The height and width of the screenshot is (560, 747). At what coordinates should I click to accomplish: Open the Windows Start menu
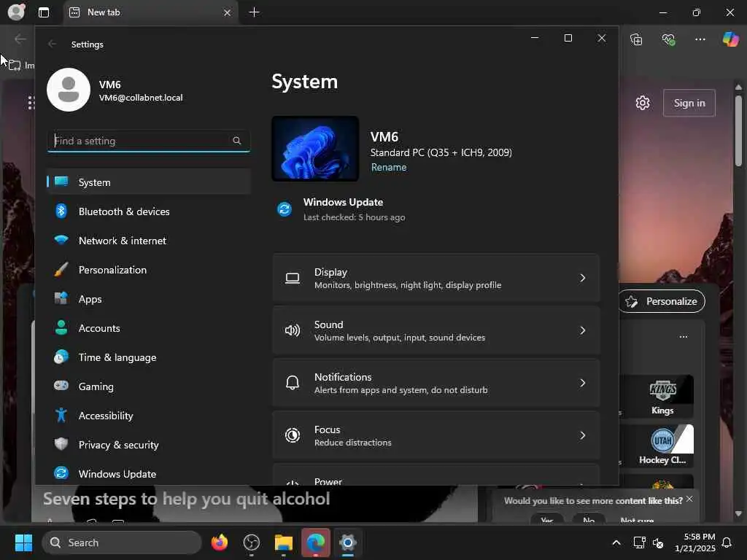pos(23,542)
